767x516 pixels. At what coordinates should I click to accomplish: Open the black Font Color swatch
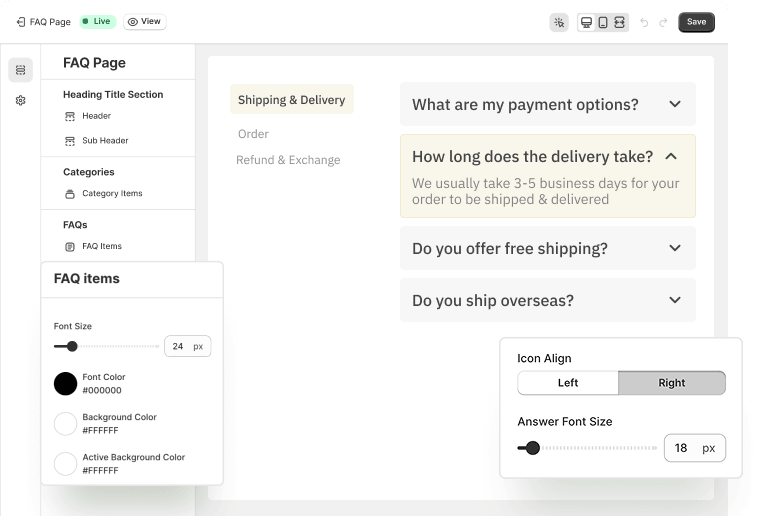point(65,383)
